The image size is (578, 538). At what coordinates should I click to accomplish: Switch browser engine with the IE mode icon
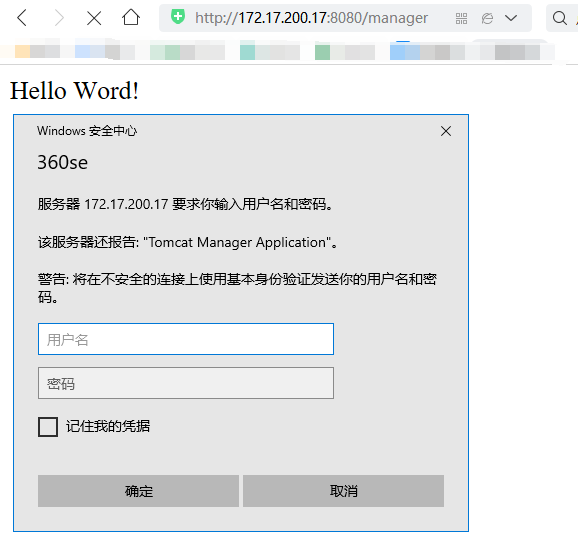coord(487,18)
